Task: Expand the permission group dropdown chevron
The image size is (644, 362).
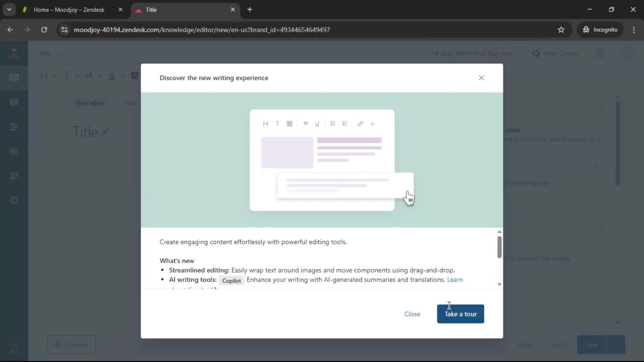Action: [x=595, y=167]
